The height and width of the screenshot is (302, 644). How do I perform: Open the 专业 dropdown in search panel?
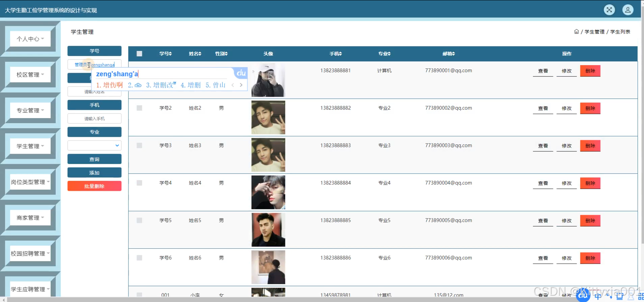(94, 145)
